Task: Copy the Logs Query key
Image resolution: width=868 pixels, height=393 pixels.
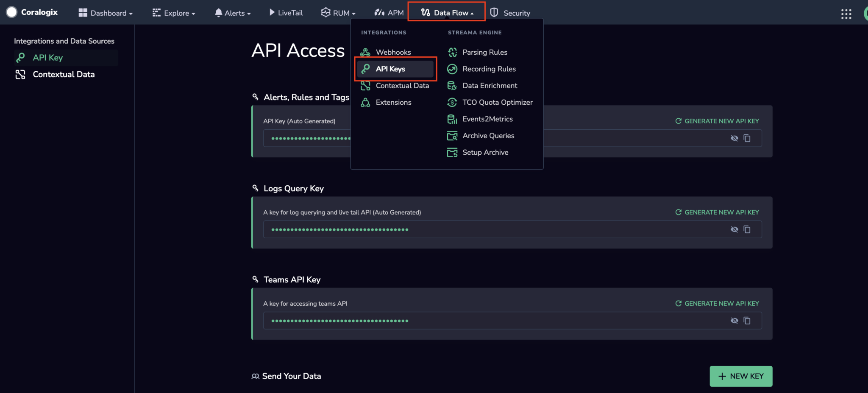Action: 747,229
